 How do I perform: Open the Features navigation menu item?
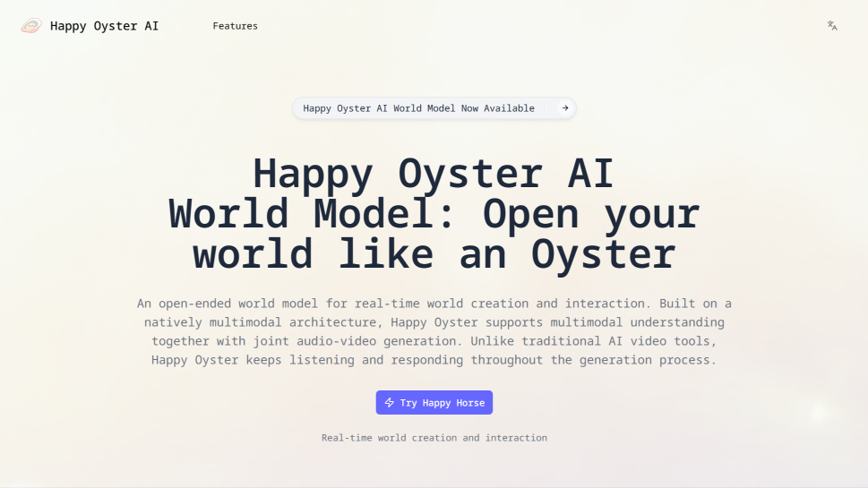[235, 26]
